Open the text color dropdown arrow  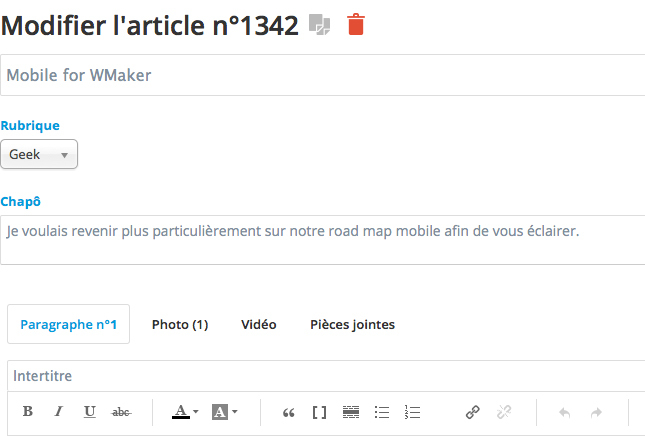[x=196, y=412]
